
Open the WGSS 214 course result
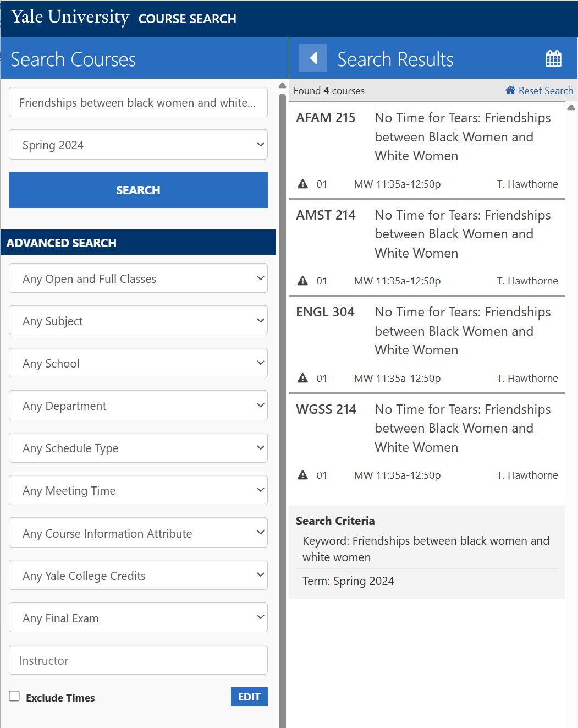427,428
